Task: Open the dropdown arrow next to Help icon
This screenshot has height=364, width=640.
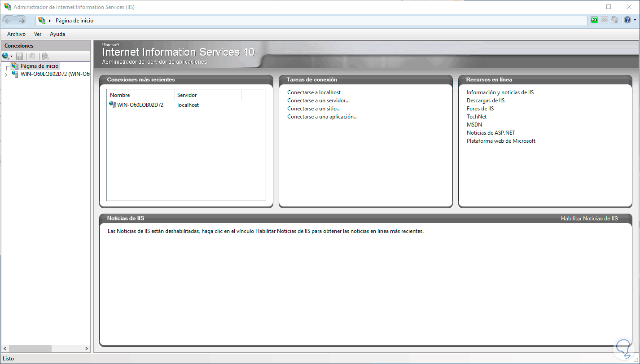Action: tap(635, 21)
